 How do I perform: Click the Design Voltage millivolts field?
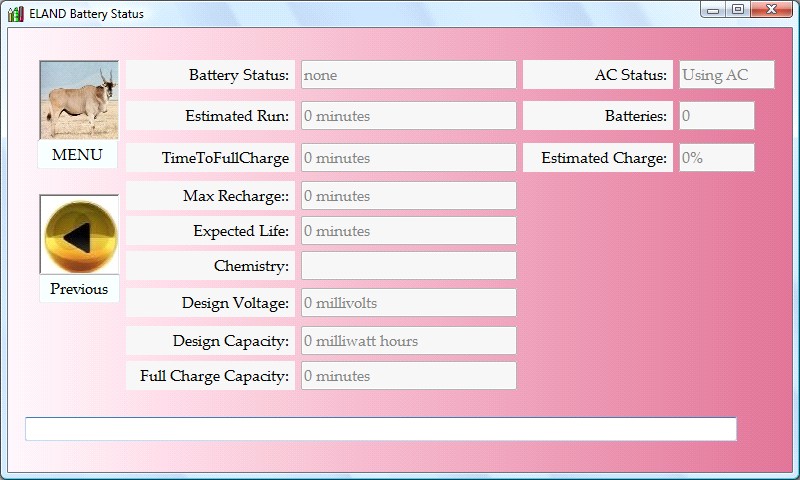click(x=408, y=303)
